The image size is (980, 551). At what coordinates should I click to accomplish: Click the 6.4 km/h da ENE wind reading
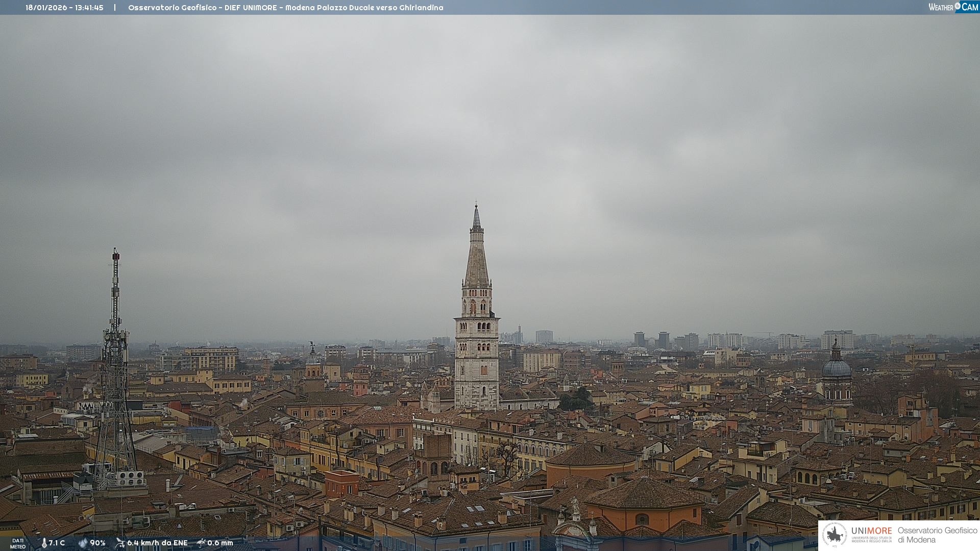(157, 543)
